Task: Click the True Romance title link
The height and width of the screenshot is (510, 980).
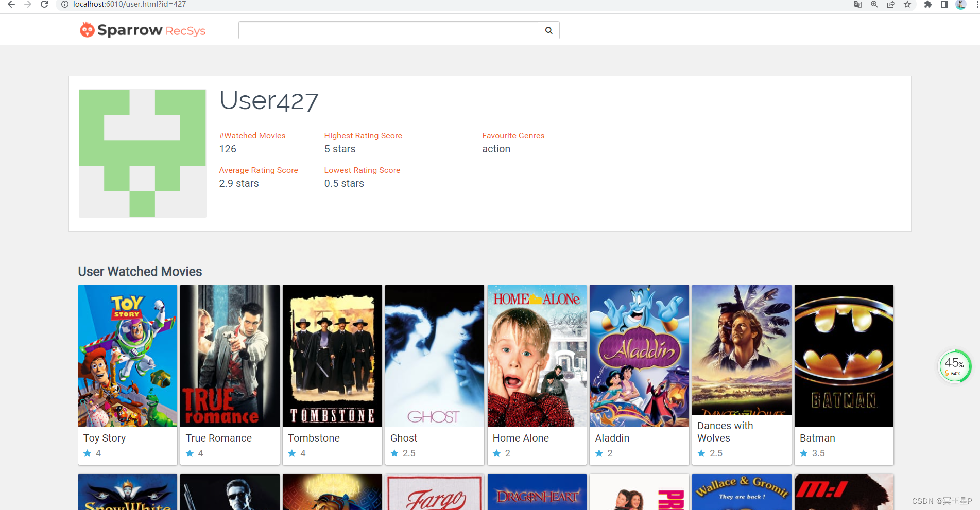Action: click(219, 438)
